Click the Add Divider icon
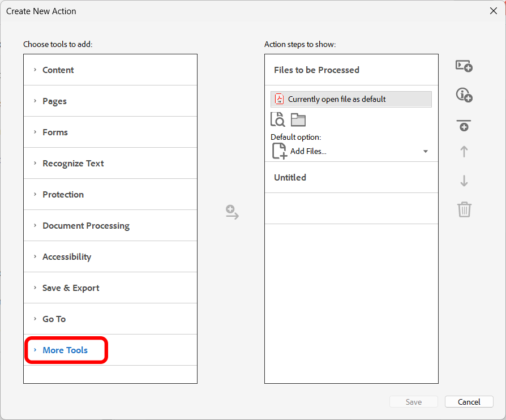 (464, 126)
